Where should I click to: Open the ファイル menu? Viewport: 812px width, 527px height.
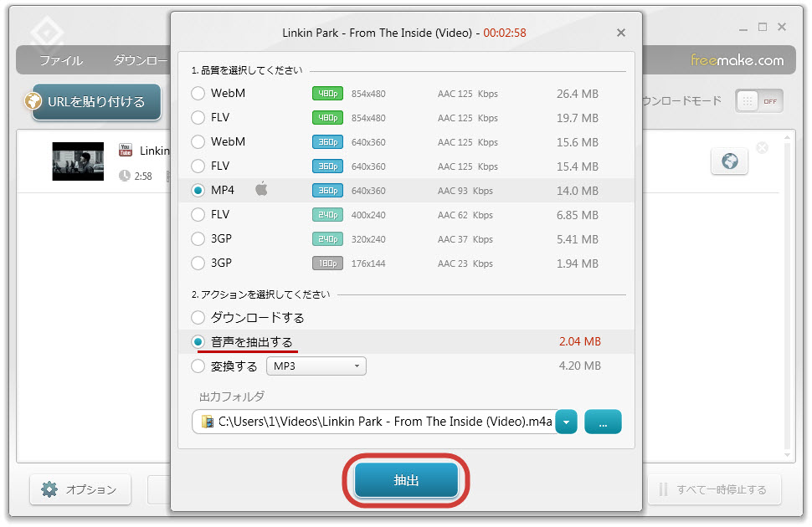[x=61, y=60]
